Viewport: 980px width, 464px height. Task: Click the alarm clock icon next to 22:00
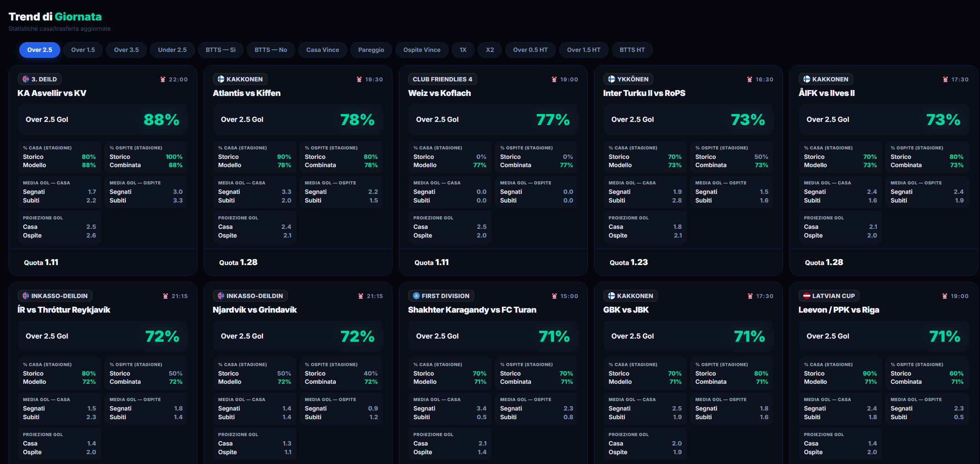[x=163, y=79]
